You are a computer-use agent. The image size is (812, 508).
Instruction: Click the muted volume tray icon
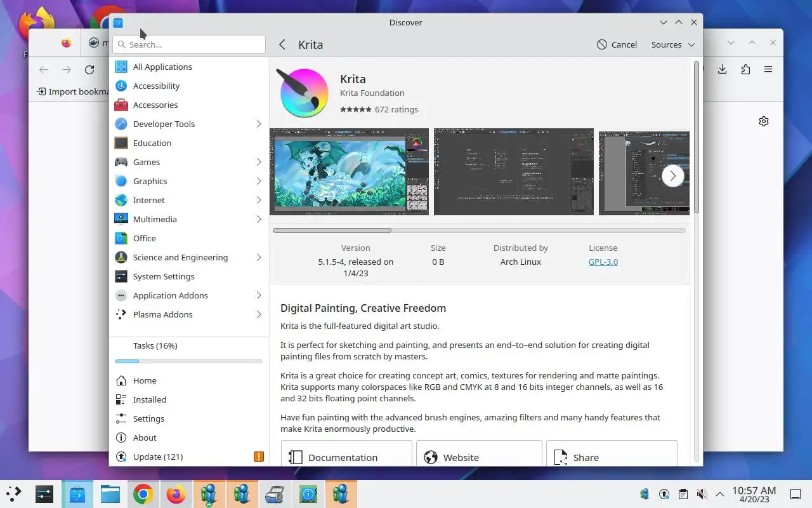tap(702, 494)
